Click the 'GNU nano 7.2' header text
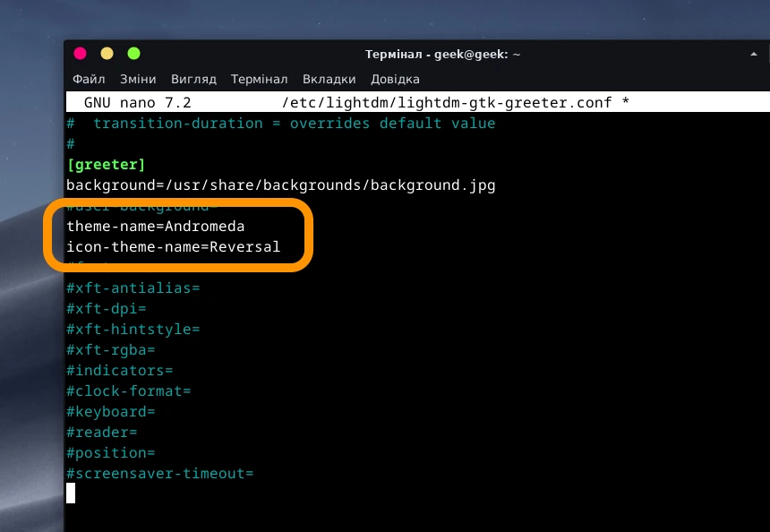 [x=138, y=103]
